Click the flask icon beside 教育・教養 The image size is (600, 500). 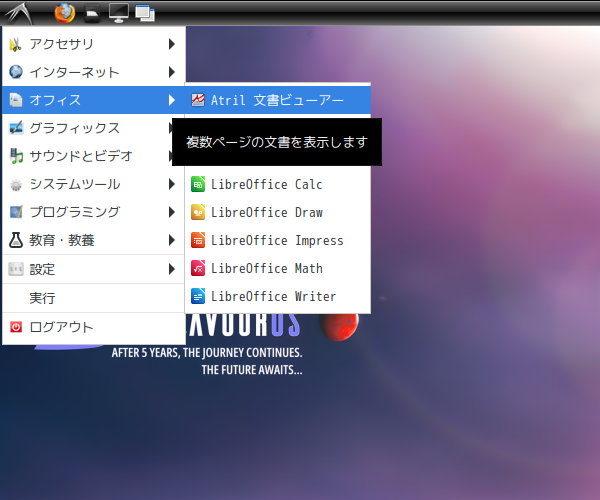(x=16, y=240)
